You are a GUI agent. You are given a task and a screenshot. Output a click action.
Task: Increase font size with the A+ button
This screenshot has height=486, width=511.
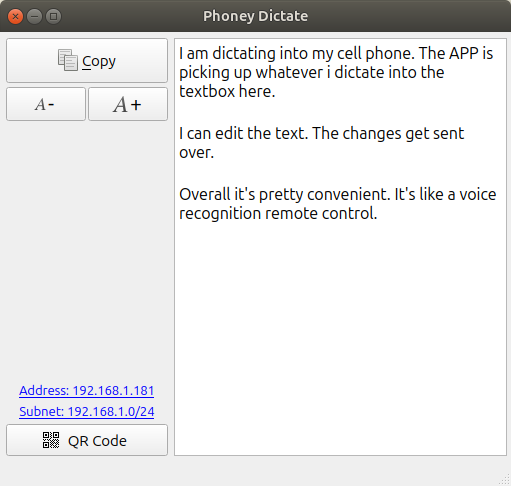tap(128, 104)
